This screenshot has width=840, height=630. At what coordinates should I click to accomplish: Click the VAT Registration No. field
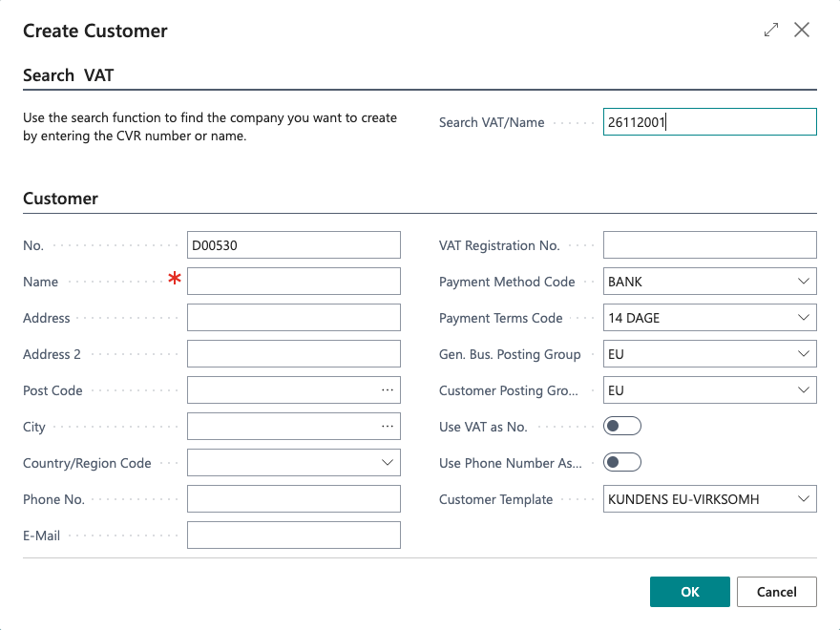(709, 245)
